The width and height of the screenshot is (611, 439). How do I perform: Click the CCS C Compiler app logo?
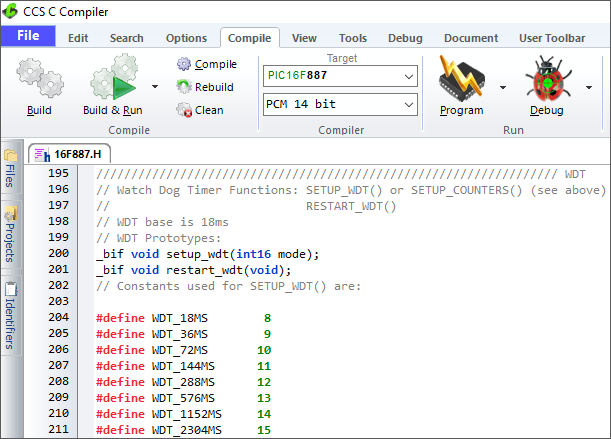pos(10,12)
